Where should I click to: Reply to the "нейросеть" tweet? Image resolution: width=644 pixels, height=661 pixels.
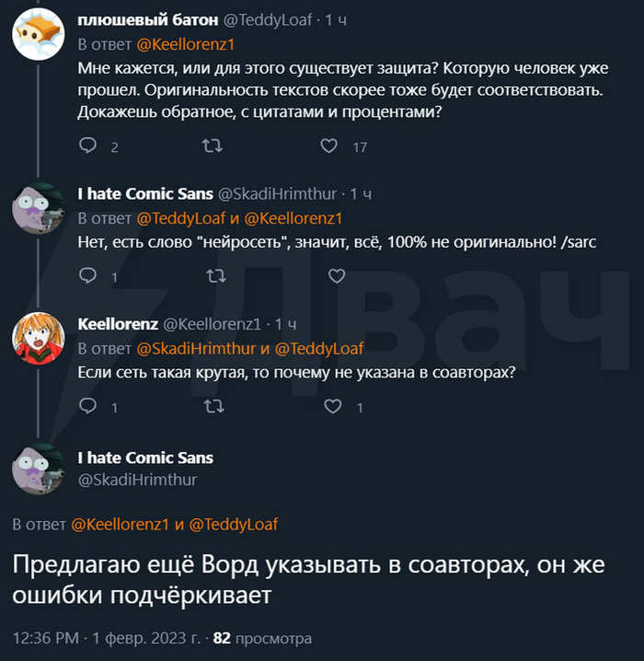88,275
